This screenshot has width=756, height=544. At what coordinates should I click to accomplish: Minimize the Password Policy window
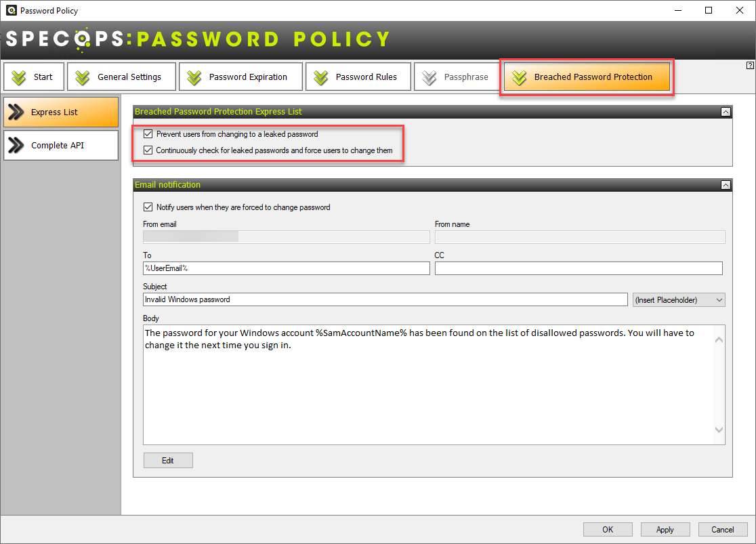click(678, 10)
